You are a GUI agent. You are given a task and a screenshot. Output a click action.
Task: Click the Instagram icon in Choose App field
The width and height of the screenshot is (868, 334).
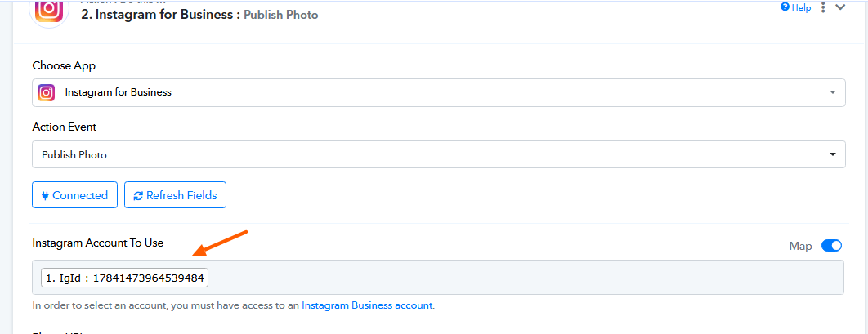coord(47,92)
